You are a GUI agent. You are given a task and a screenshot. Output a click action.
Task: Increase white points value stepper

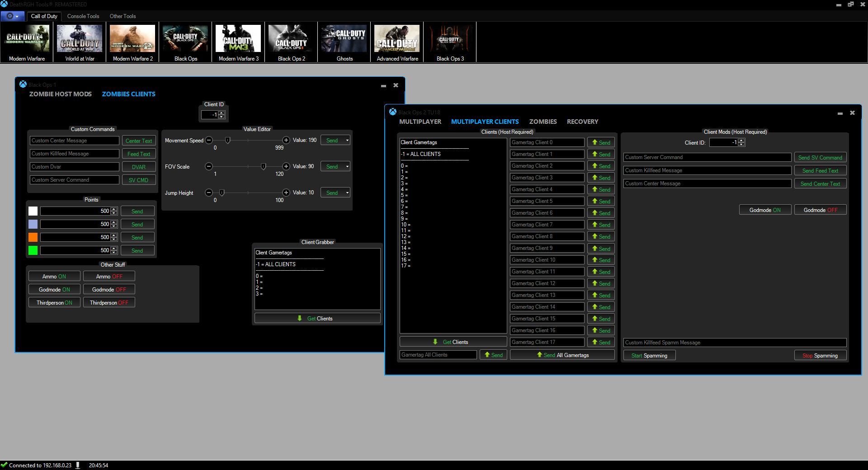[x=114, y=209]
